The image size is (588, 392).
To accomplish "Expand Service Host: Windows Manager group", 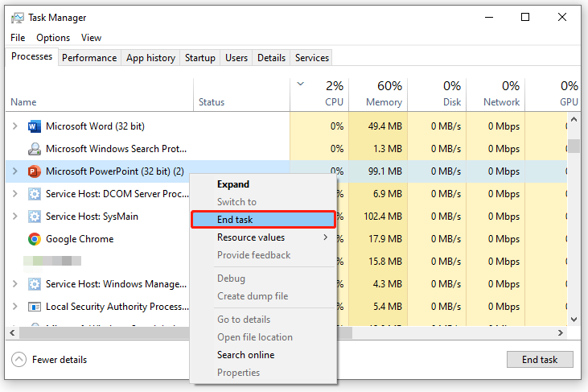I will click(14, 284).
